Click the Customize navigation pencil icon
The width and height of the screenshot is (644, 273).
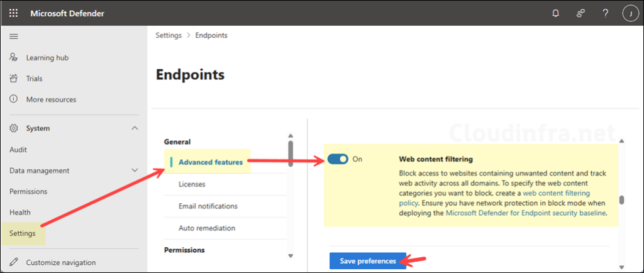(14, 262)
